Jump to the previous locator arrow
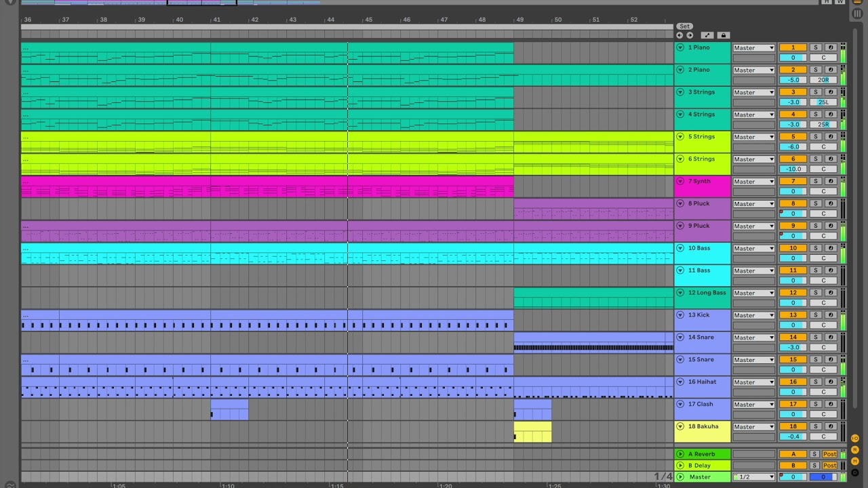This screenshot has height=488, width=868. click(x=679, y=35)
